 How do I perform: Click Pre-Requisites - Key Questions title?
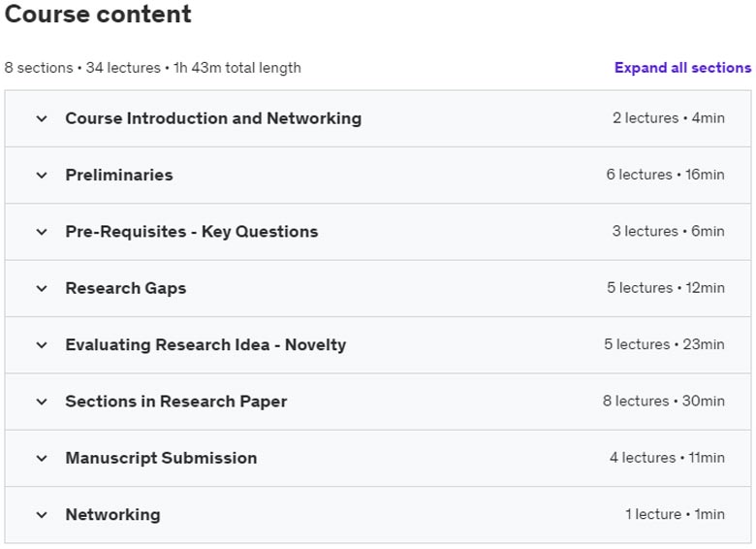[x=192, y=232]
